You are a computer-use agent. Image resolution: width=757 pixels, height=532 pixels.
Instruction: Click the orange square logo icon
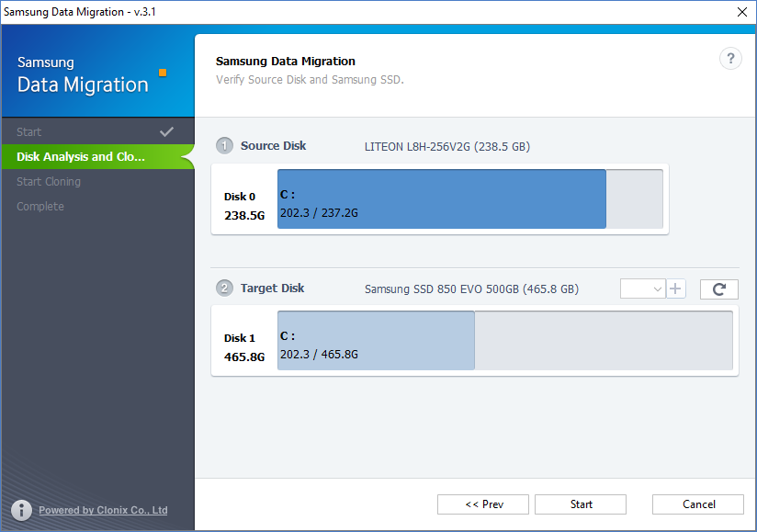[163, 72]
